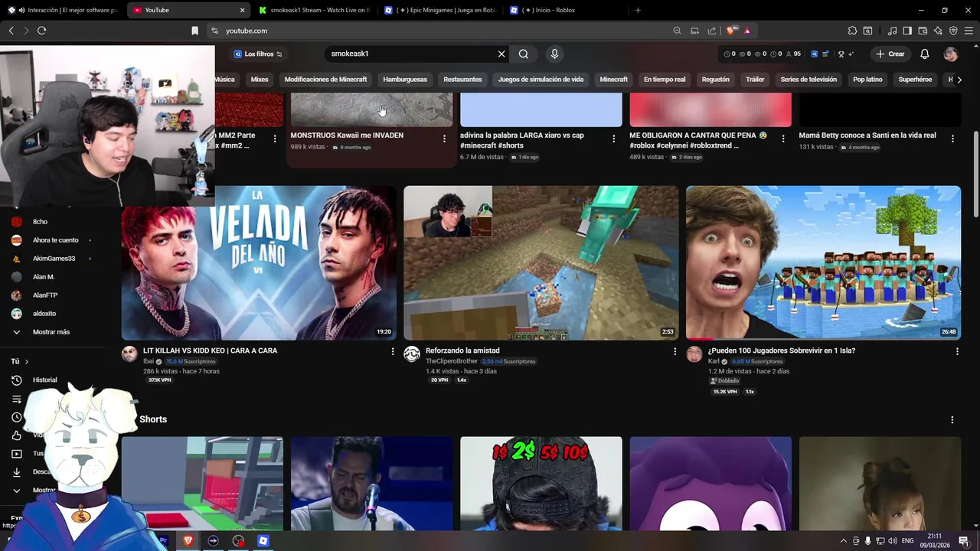Open Roblox from the Windows taskbar
Image resolution: width=980 pixels, height=551 pixels.
tap(263, 541)
